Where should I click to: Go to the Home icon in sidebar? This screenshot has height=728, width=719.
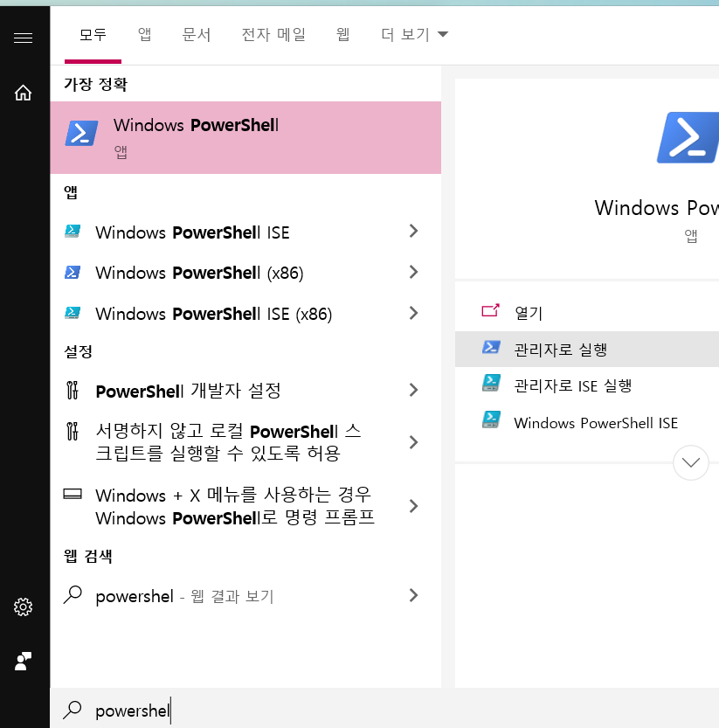(x=24, y=93)
